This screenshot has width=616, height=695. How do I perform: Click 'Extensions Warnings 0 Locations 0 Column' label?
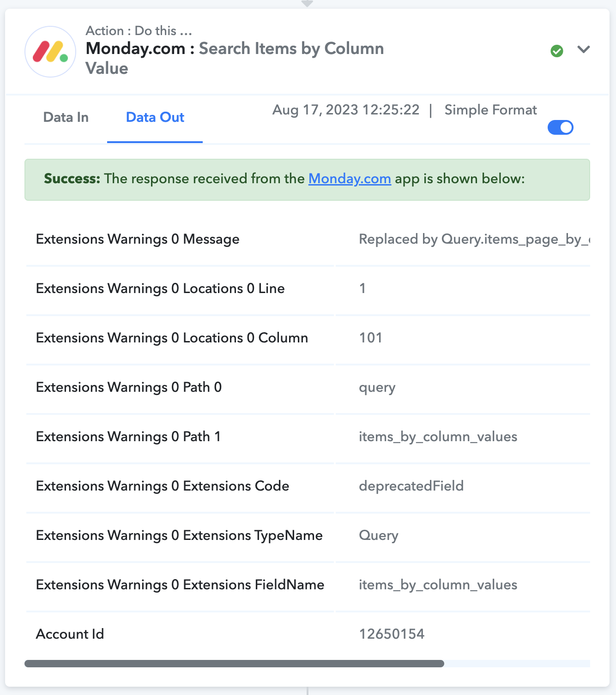pos(172,338)
